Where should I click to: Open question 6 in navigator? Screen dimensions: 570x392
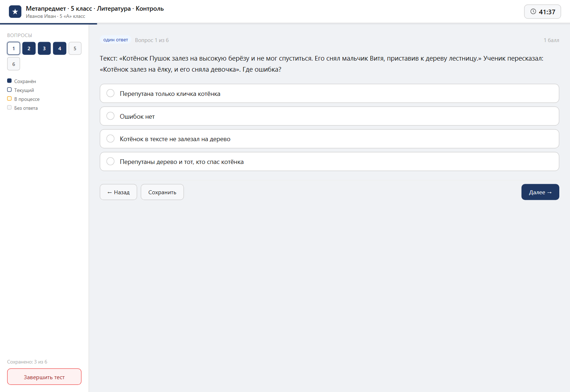click(14, 64)
